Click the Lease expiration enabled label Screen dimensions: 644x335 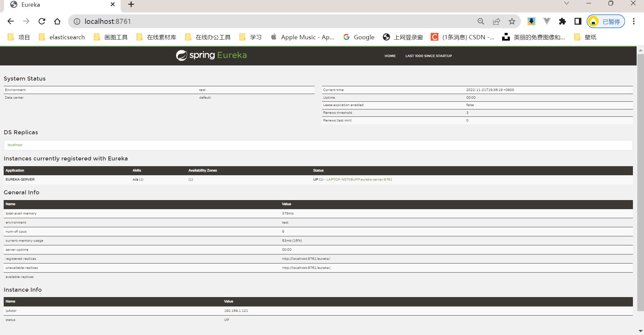point(343,105)
